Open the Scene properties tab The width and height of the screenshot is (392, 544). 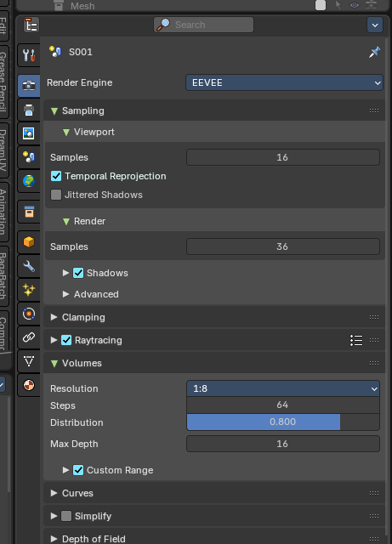[29, 157]
